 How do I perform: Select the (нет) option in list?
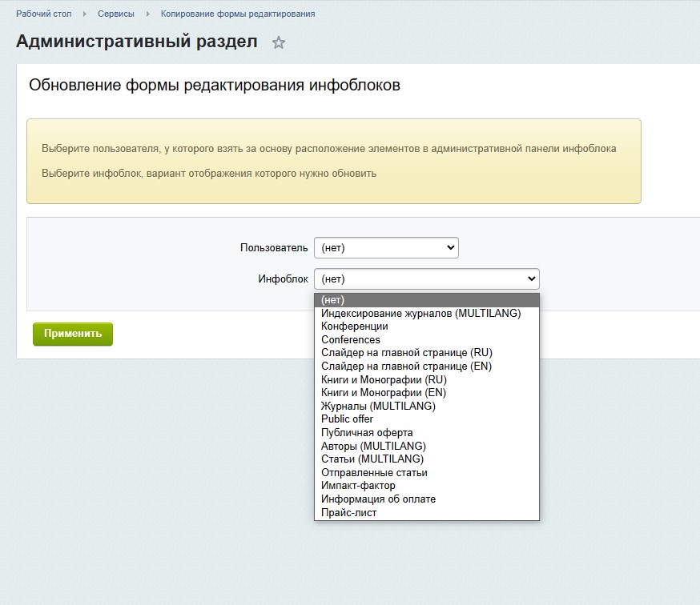[x=427, y=300]
